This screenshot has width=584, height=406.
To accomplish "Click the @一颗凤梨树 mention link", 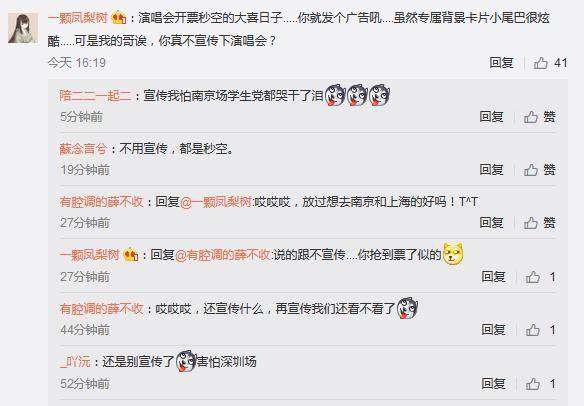I will [x=216, y=202].
